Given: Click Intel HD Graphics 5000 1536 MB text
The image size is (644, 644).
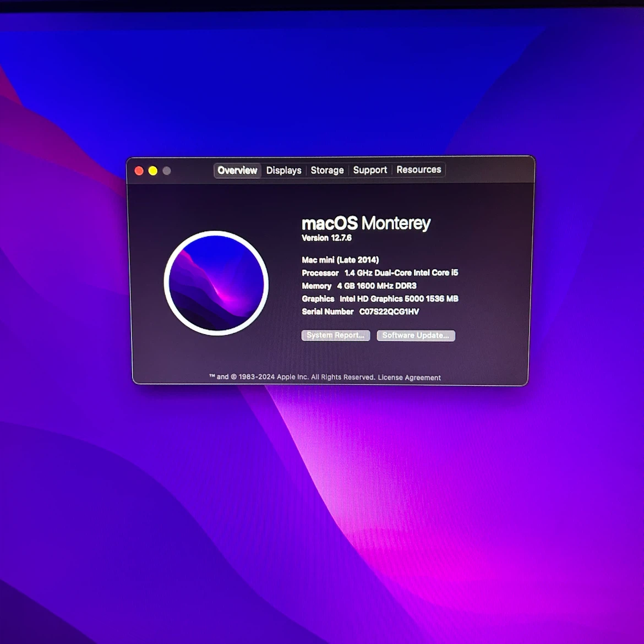Looking at the screenshot, I should tap(399, 299).
